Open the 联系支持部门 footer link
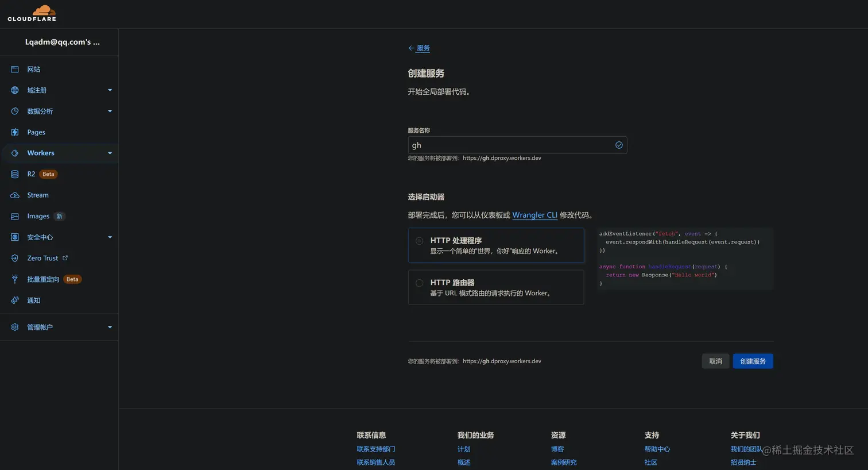The height and width of the screenshot is (470, 868). pos(376,449)
